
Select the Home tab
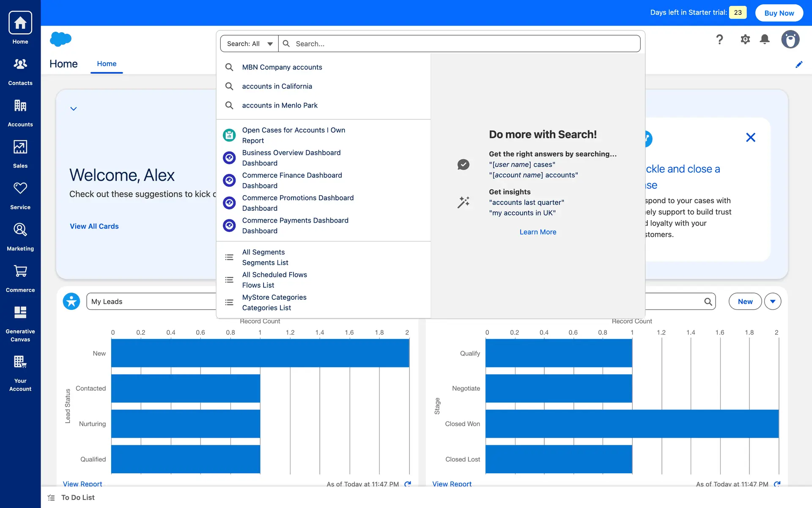pyautogui.click(x=107, y=64)
